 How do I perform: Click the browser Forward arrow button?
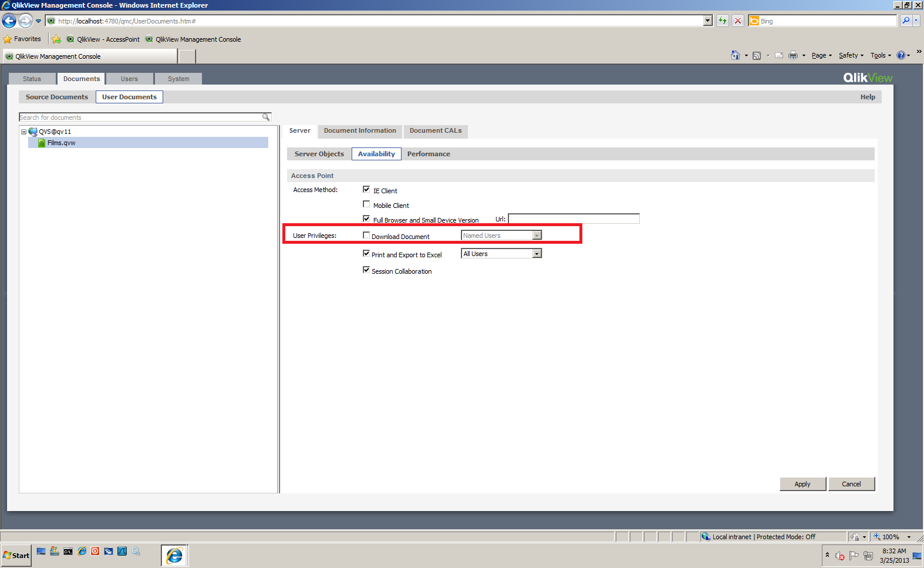click(x=25, y=21)
